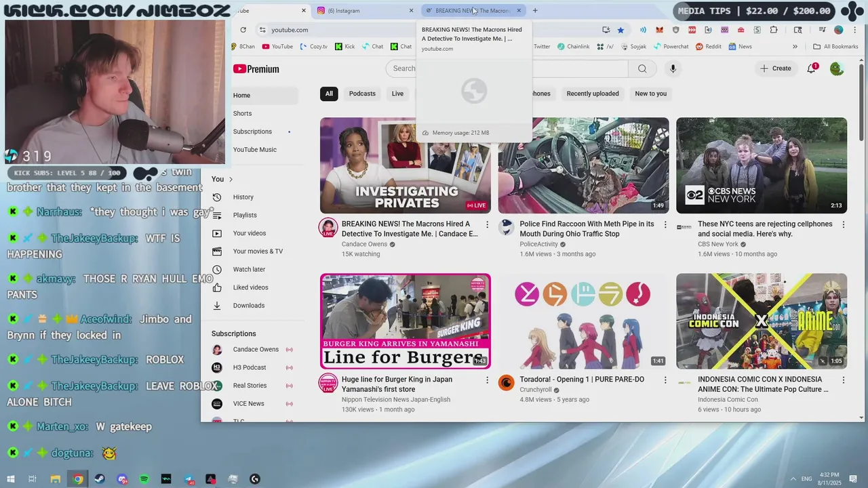868x488 pixels.
Task: Open options for Burger King video
Action: [487, 380]
